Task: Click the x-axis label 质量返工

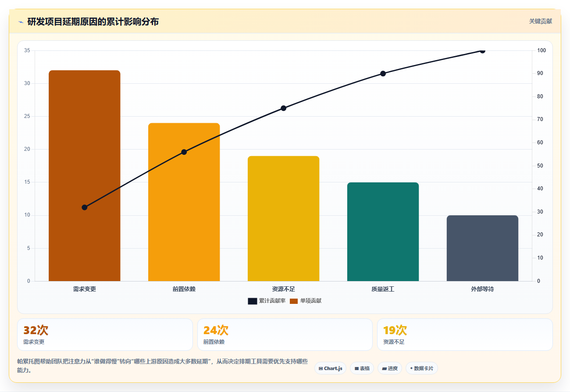Action: (x=383, y=289)
